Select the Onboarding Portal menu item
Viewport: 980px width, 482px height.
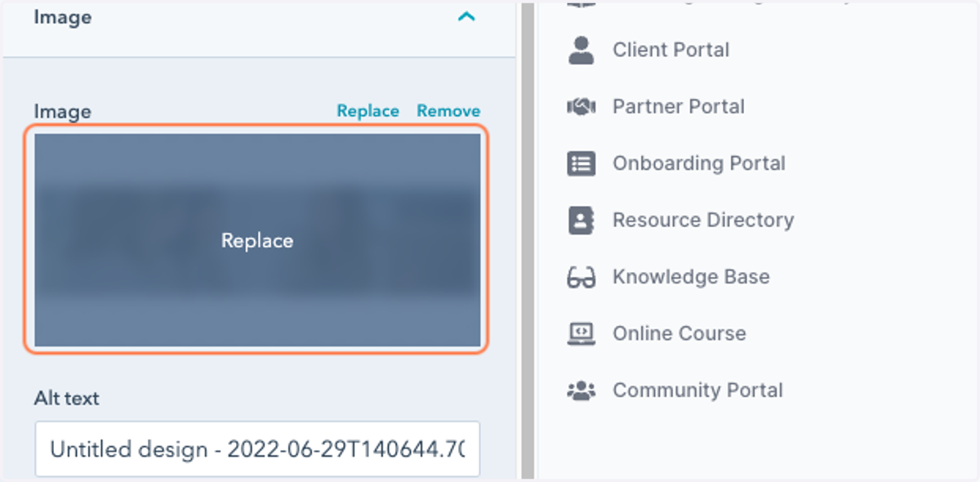pyautogui.click(x=699, y=163)
